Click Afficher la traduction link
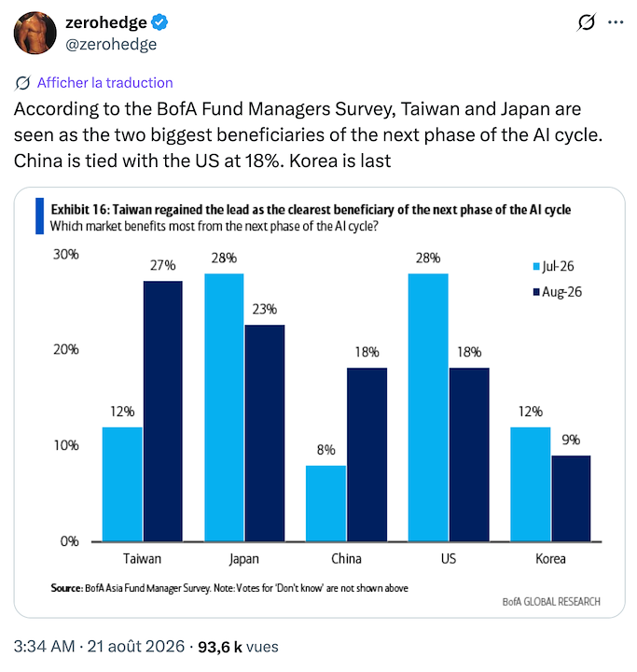This screenshot has width=637, height=672. coord(105,83)
